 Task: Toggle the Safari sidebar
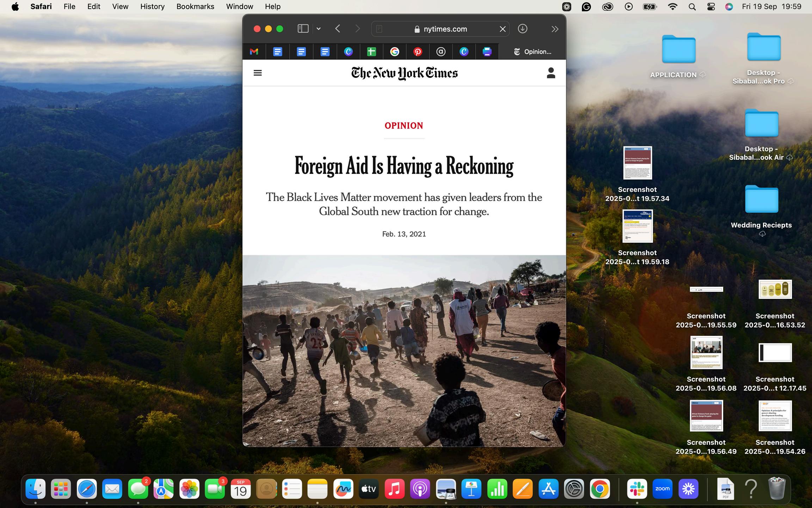[303, 29]
